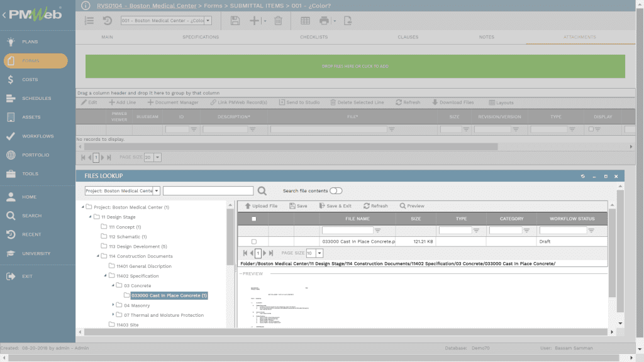Click the add plus icon in top toolbar
Image resolution: width=644 pixels, height=362 pixels.
(x=254, y=21)
